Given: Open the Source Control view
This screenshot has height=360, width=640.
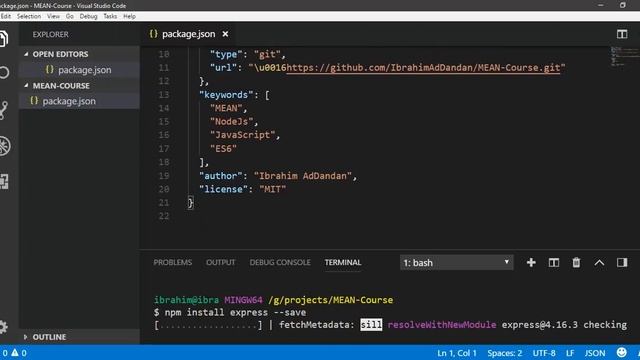Looking at the screenshot, I should [4, 110].
